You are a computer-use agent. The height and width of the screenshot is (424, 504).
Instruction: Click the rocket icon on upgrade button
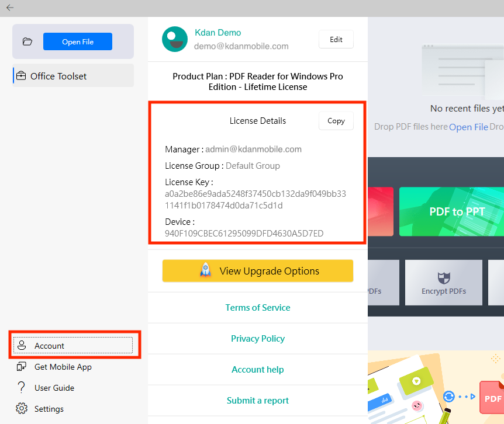coord(206,270)
